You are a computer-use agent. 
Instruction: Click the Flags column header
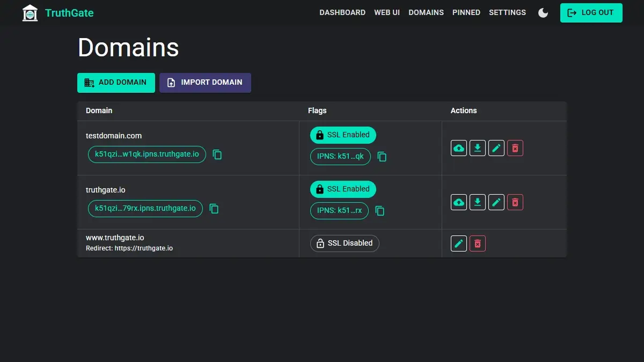click(317, 110)
